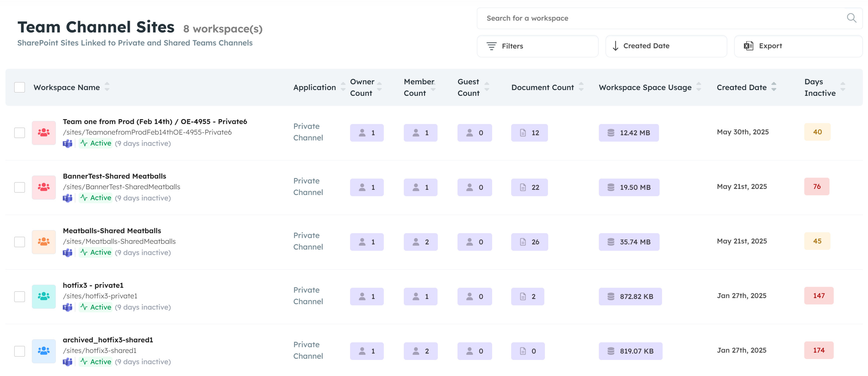Viewport: 868px width, 376px height.
Task: Click the 8 workspace(s) count label
Action: (x=223, y=29)
